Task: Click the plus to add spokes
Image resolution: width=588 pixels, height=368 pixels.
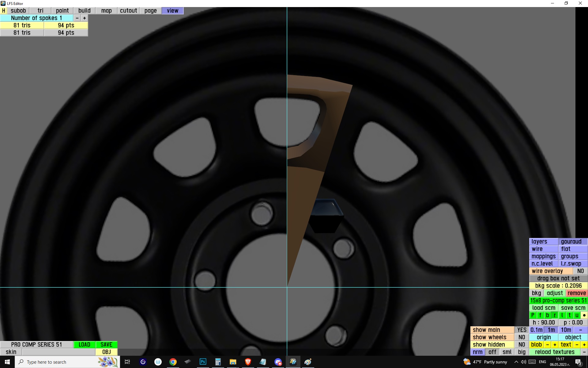Action: [85, 18]
